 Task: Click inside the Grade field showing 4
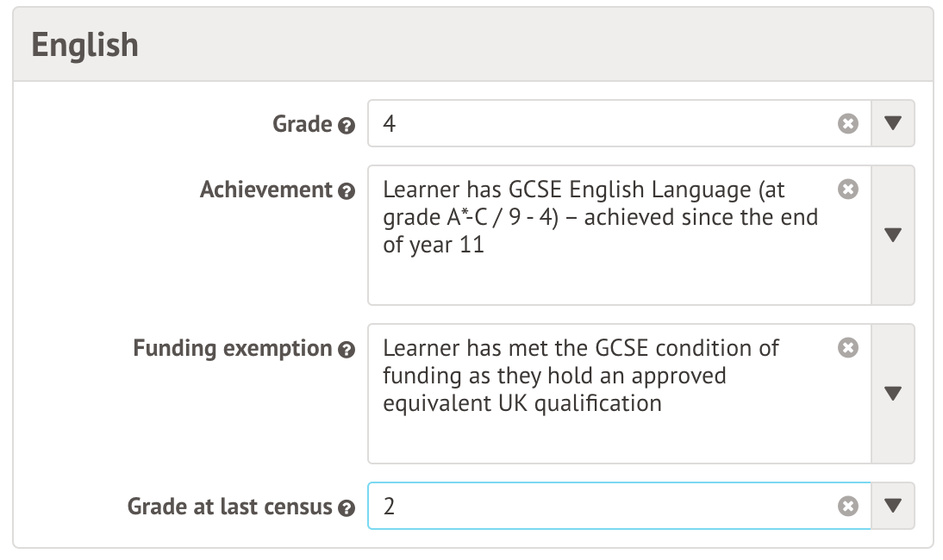(x=603, y=124)
